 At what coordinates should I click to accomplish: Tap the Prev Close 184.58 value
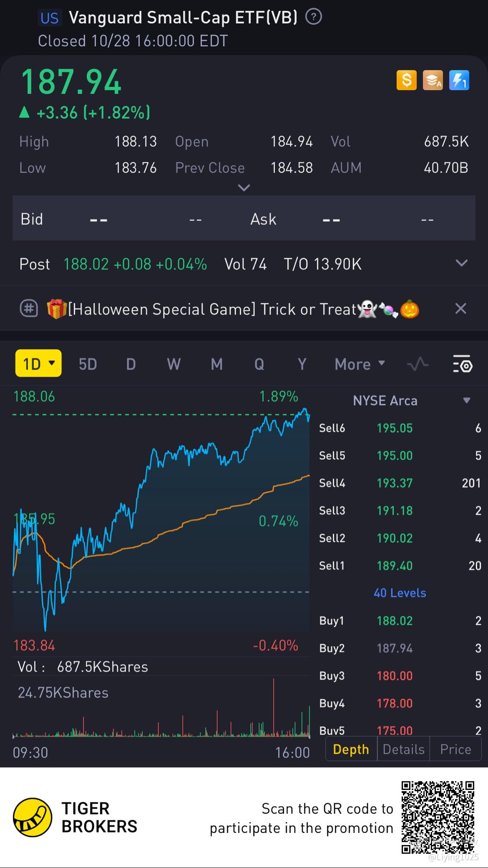(x=291, y=168)
